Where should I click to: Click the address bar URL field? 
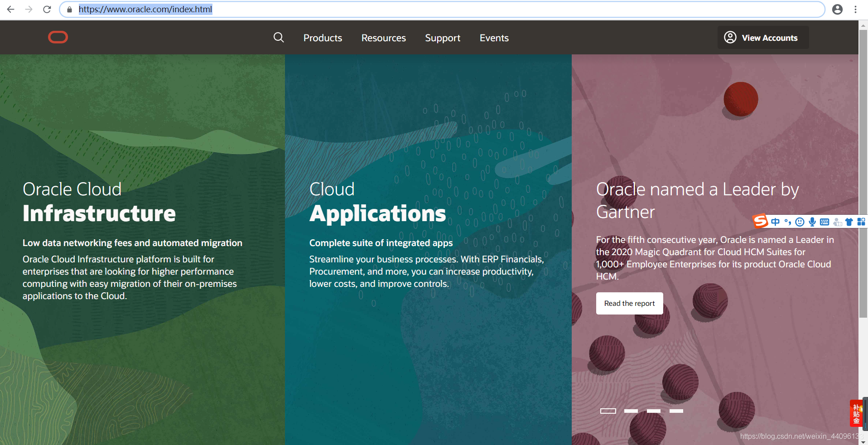tap(442, 9)
